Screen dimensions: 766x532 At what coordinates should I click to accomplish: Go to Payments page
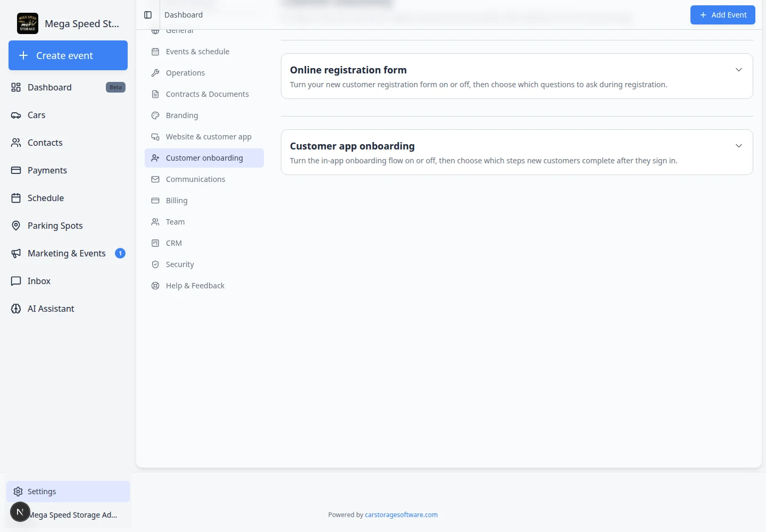tap(68, 170)
